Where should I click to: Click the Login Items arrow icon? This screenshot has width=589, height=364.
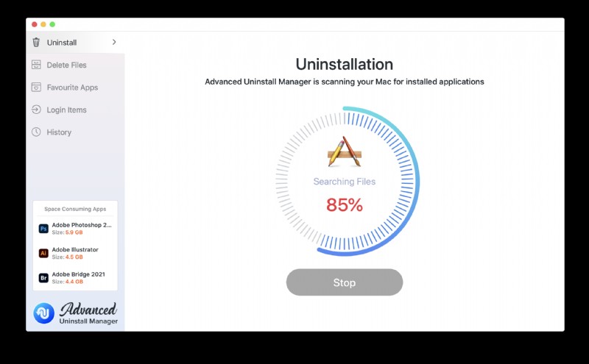(x=36, y=110)
